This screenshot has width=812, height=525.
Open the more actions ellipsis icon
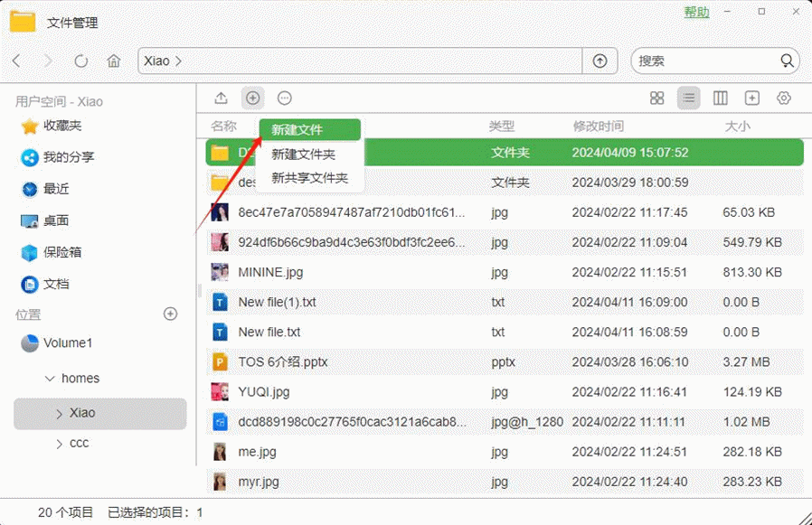click(x=284, y=98)
